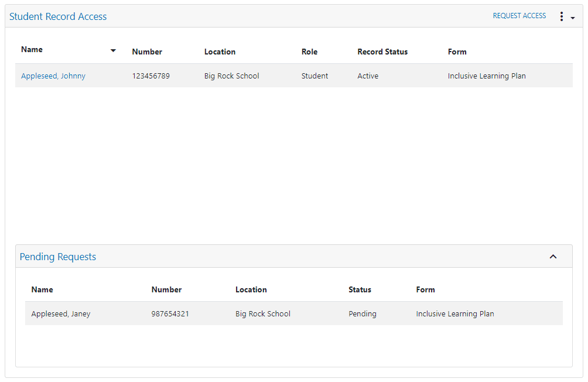The image size is (588, 382).
Task: Click Big Rock School in Janey's row
Action: [263, 313]
